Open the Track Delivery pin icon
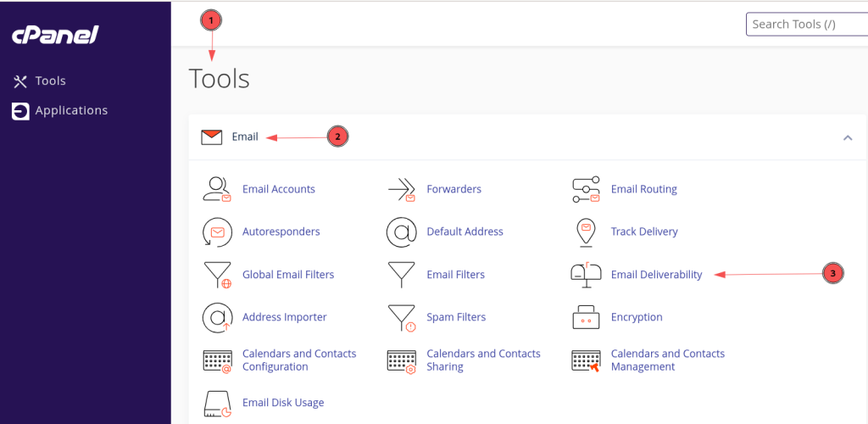Screen dimensions: 868x424 586,232
